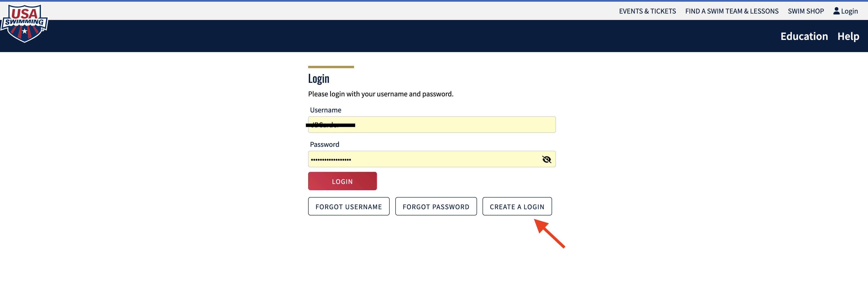Go to Find a Swim Team & Lessons
This screenshot has height=290, width=868.
tap(731, 11)
